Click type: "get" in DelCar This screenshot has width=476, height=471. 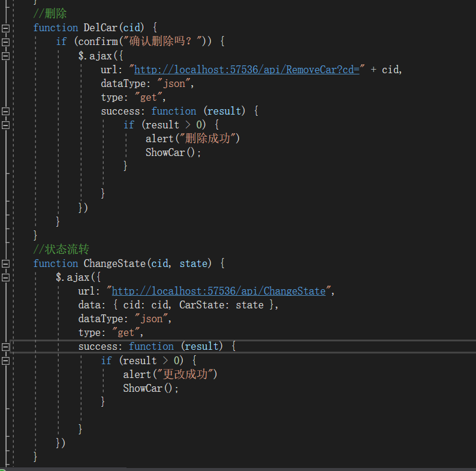coord(133,98)
